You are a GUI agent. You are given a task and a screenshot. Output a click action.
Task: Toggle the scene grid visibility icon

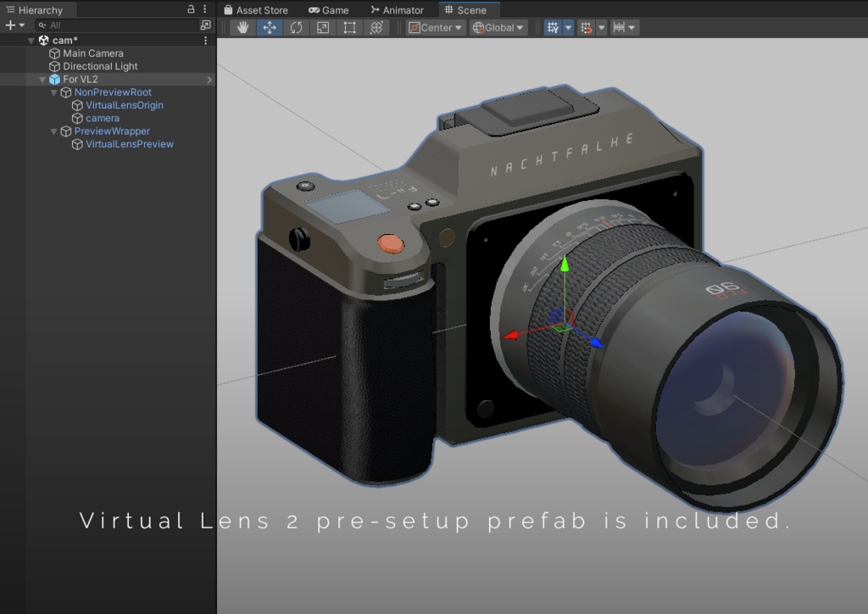[x=553, y=28]
